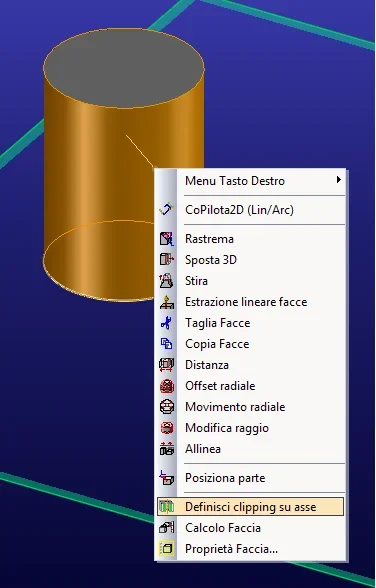Click the Estrazione lineare facce icon
376x588 pixels.
(167, 302)
